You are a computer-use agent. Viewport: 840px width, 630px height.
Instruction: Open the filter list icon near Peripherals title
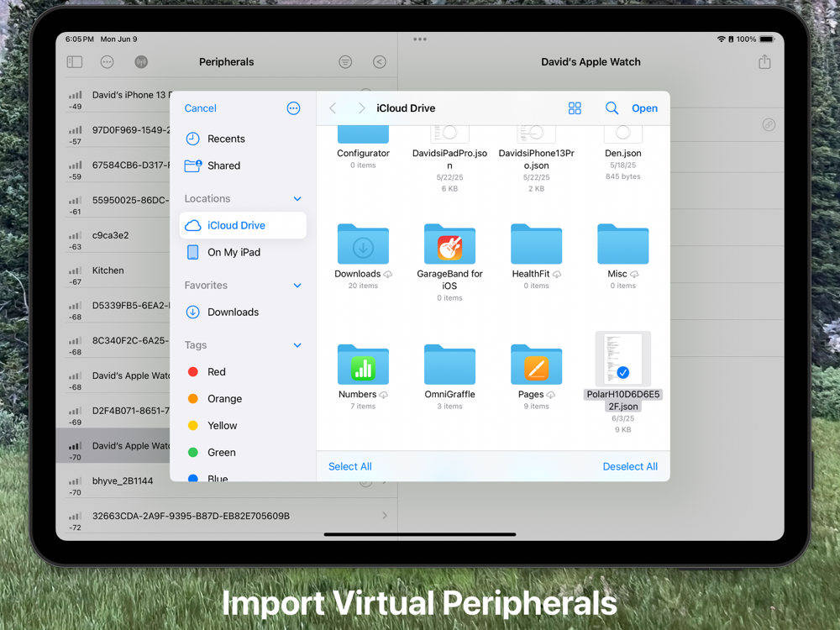coord(345,62)
